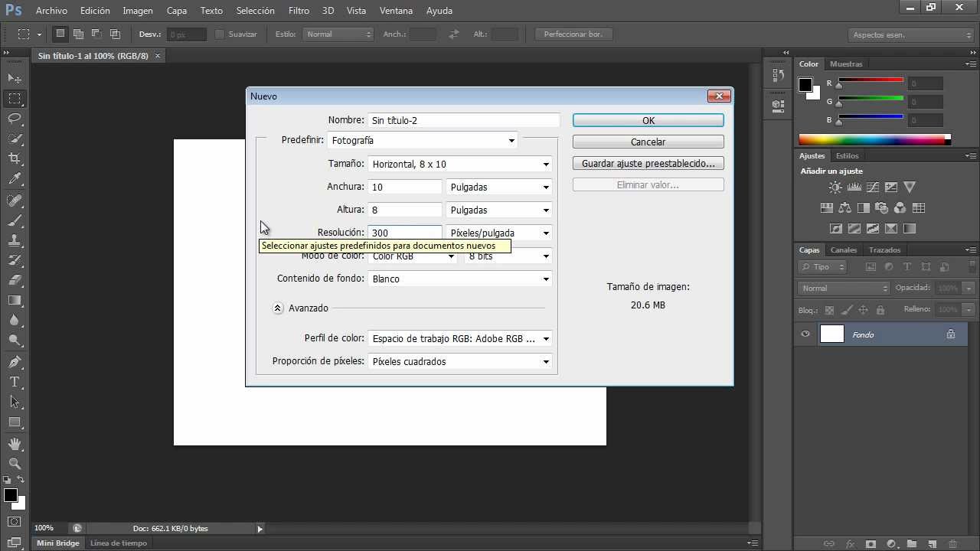The height and width of the screenshot is (551, 980).
Task: Open the Predefinir dropdown showing Fotografía
Action: (x=423, y=140)
